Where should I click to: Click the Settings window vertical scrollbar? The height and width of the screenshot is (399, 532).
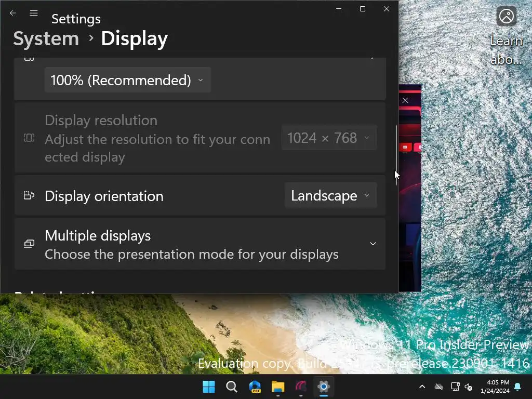pyautogui.click(x=396, y=155)
